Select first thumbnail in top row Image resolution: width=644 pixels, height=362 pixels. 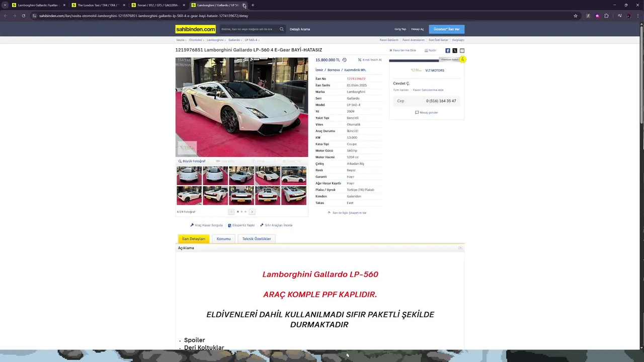point(189,175)
